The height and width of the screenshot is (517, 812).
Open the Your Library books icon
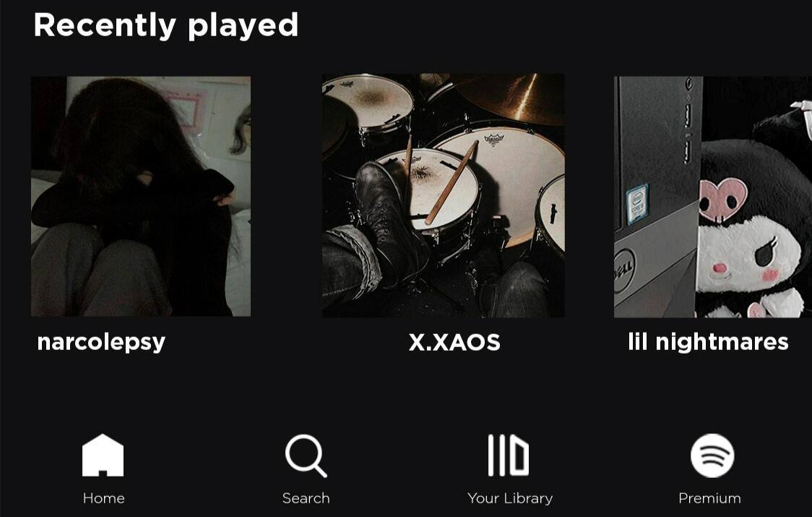click(x=509, y=456)
